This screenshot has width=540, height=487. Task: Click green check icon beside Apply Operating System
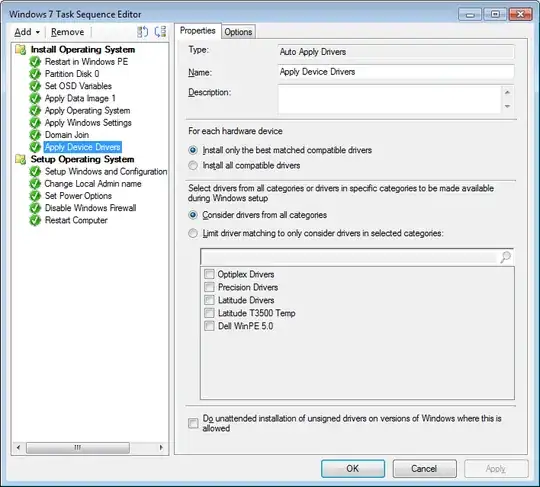35,111
